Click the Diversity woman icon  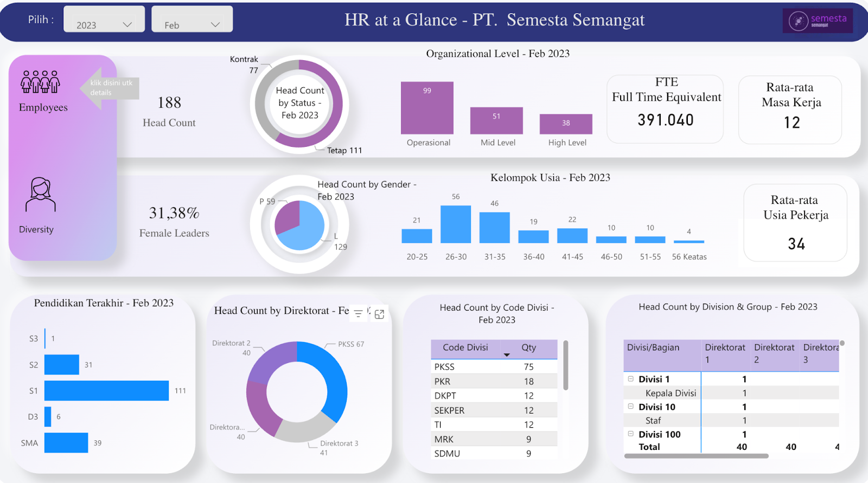[41, 195]
